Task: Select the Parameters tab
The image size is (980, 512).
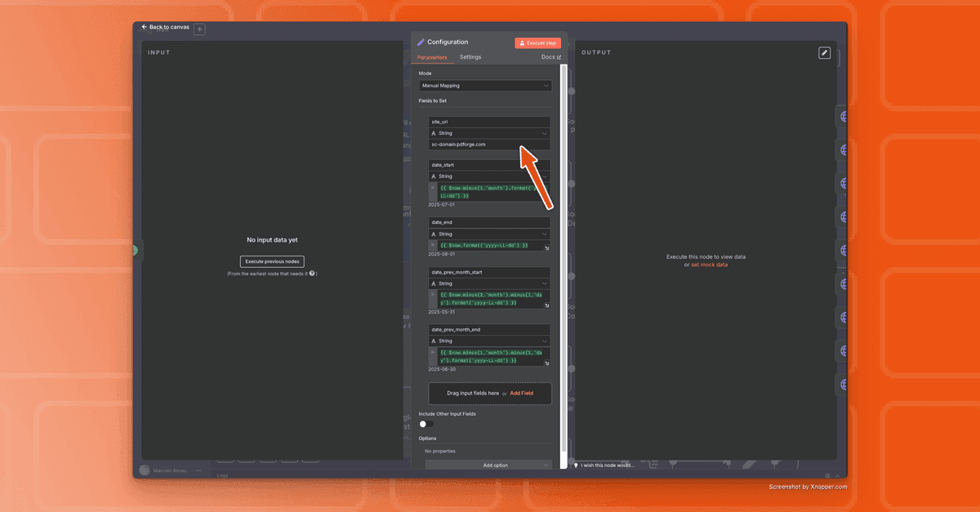Action: 434,57
